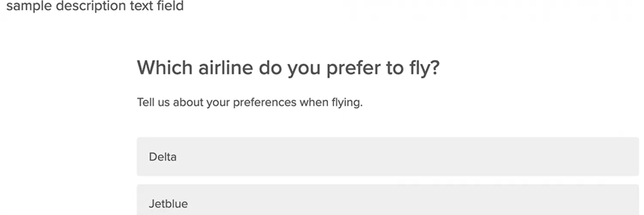
Task: Click the 'sample description text field' caption
Action: pyautogui.click(x=95, y=6)
